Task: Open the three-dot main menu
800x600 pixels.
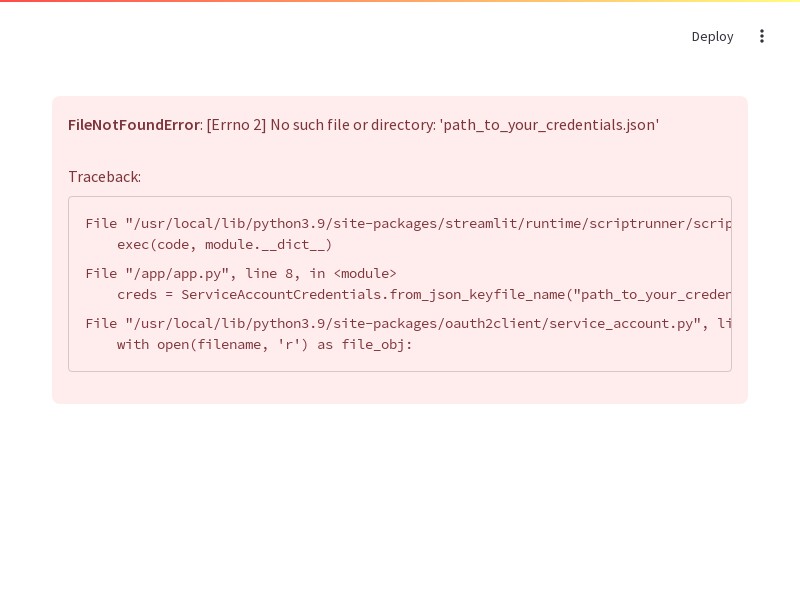Action: [762, 36]
